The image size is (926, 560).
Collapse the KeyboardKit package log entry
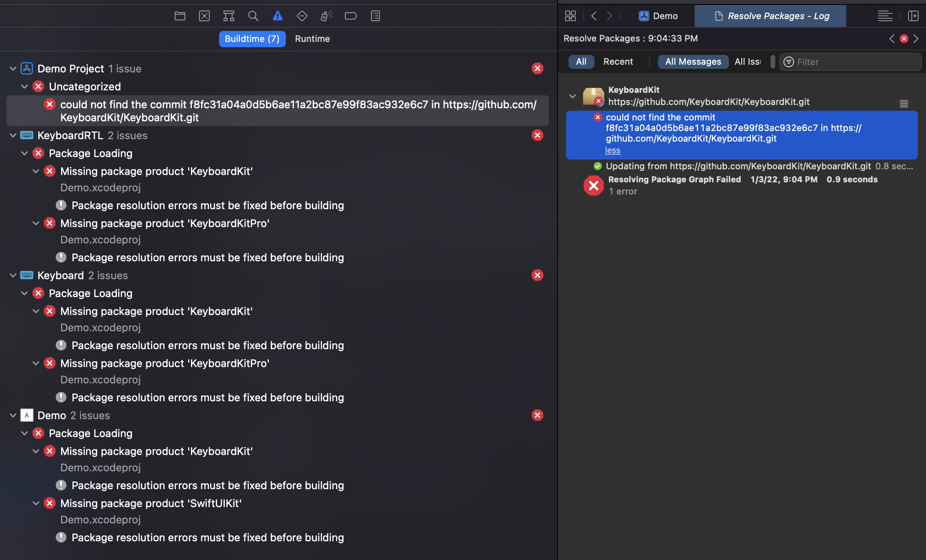click(573, 96)
